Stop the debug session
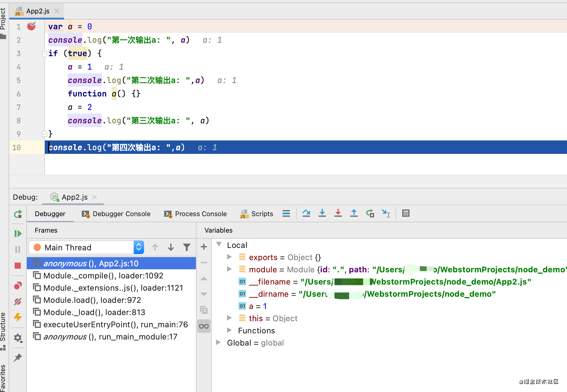The image size is (567, 392). click(x=18, y=266)
